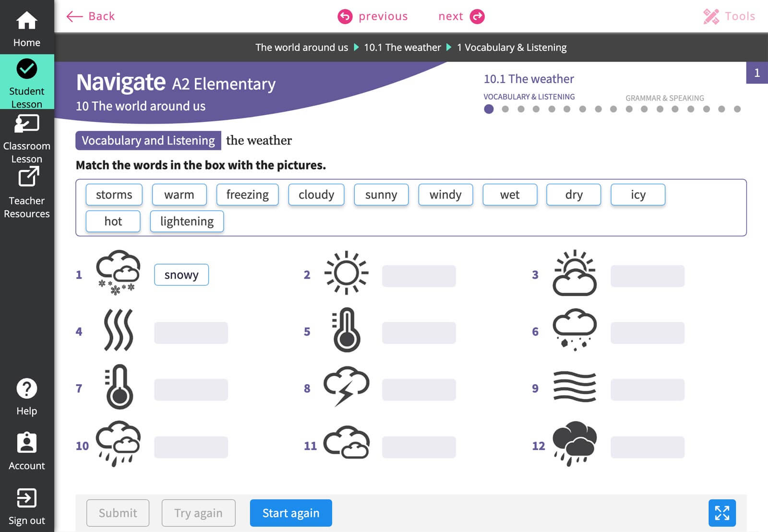The width and height of the screenshot is (768, 532).
Task: Select the answer box next to sun picture 2
Action: click(419, 276)
